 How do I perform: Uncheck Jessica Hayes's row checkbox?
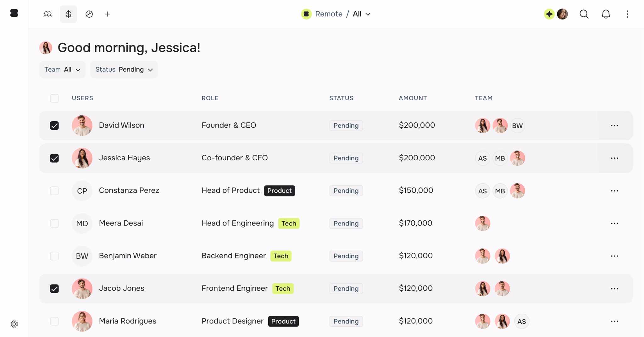coord(54,158)
